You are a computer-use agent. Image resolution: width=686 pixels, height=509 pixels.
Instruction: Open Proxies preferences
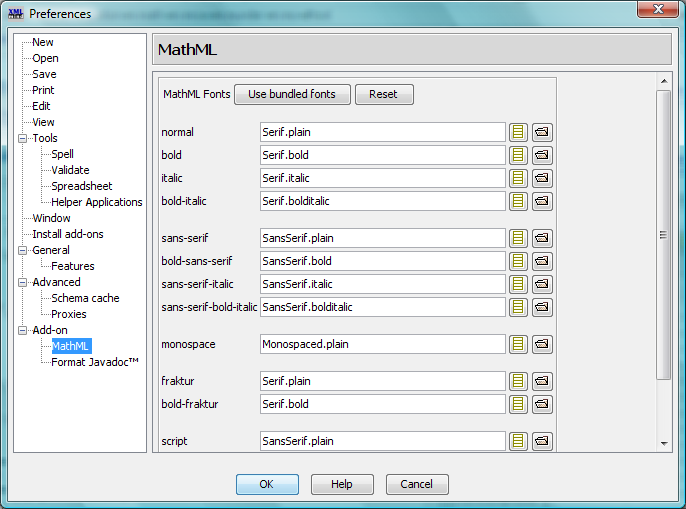pos(69,314)
